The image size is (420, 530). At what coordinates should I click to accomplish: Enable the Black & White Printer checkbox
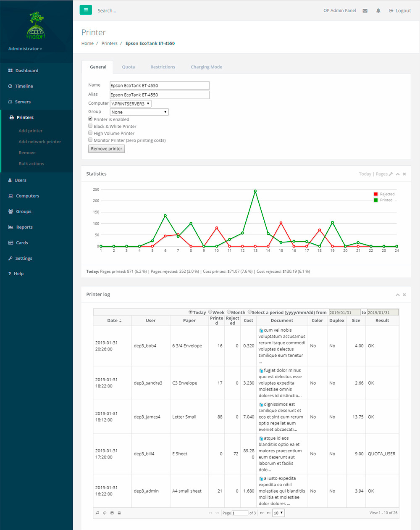(90, 126)
